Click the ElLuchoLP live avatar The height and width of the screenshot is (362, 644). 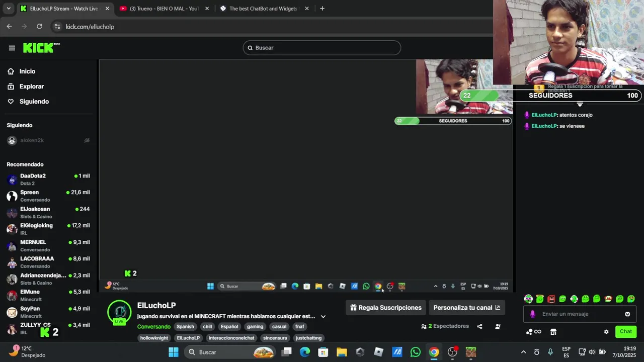point(119,312)
